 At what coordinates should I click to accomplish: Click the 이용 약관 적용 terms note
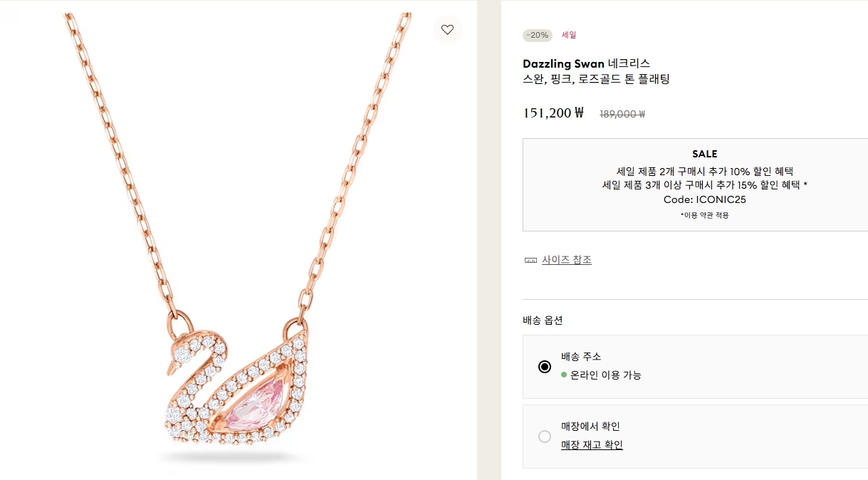coord(704,215)
